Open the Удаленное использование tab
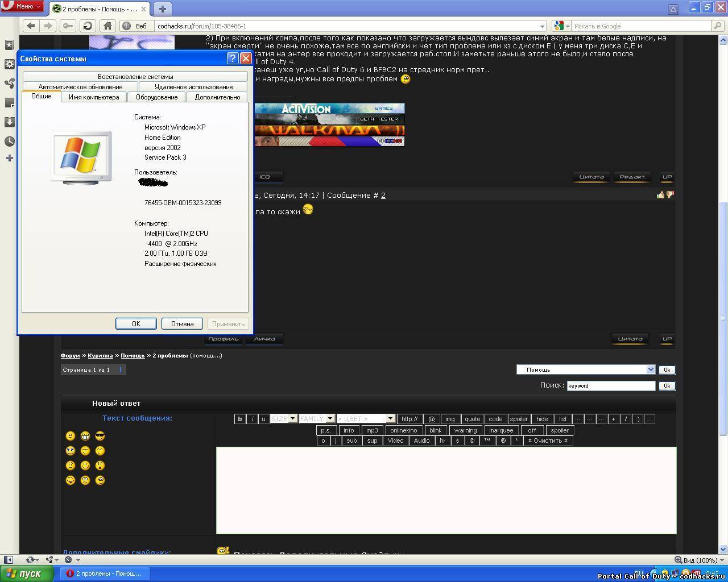Screen dimensions: 728x582 click(193, 87)
